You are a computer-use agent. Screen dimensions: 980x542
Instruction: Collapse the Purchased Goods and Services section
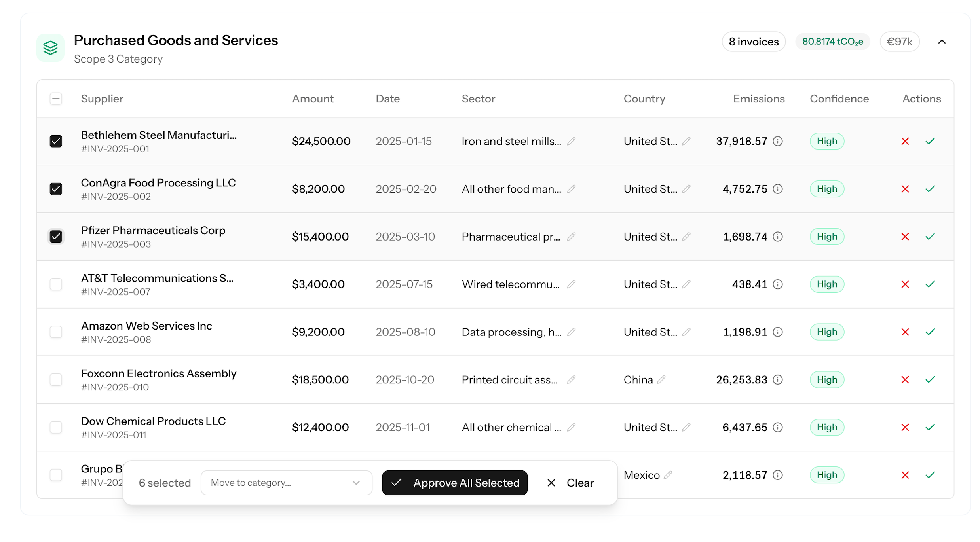pos(942,42)
